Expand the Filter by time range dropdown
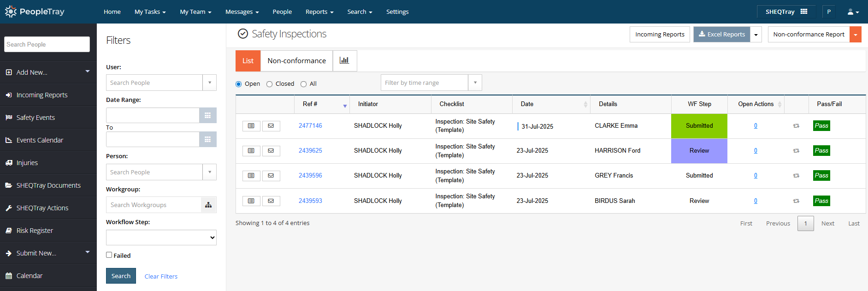 pos(475,83)
